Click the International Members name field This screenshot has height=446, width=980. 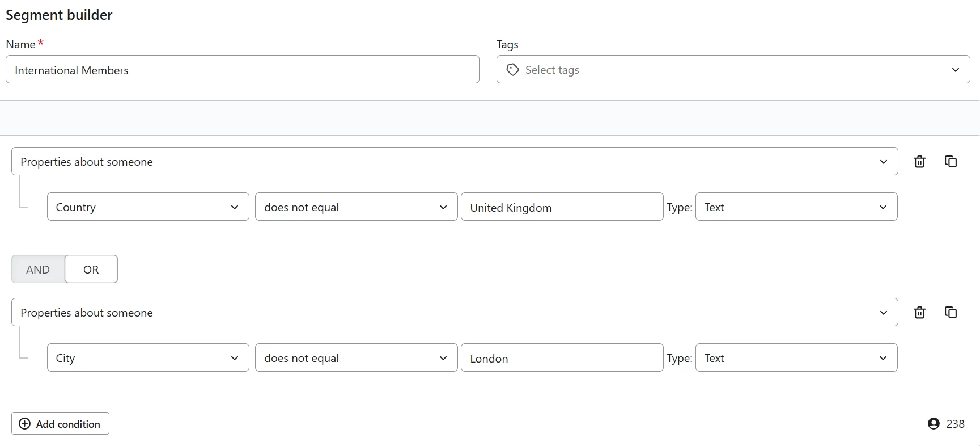242,70
